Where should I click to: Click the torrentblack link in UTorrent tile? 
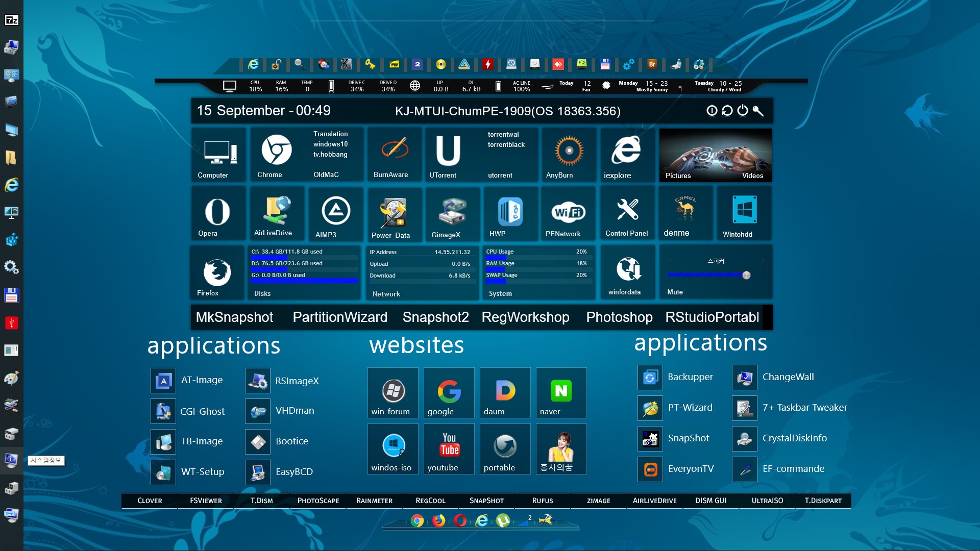point(506,144)
